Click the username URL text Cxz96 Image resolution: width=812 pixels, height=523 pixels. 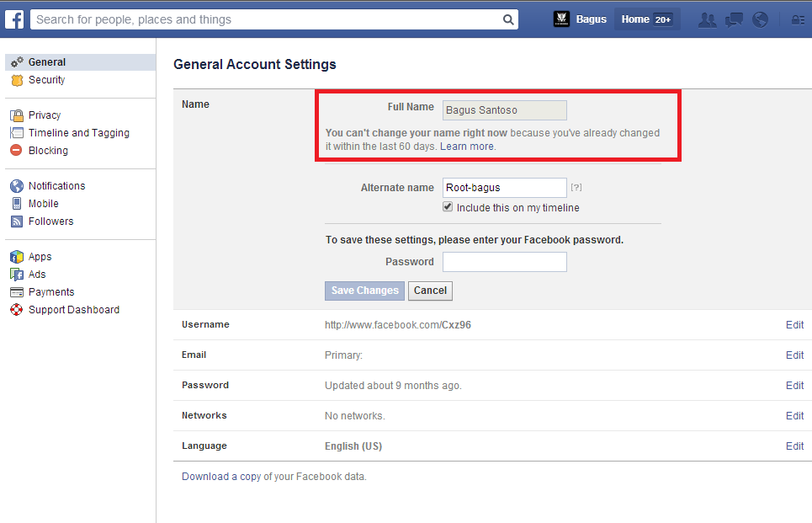456,324
